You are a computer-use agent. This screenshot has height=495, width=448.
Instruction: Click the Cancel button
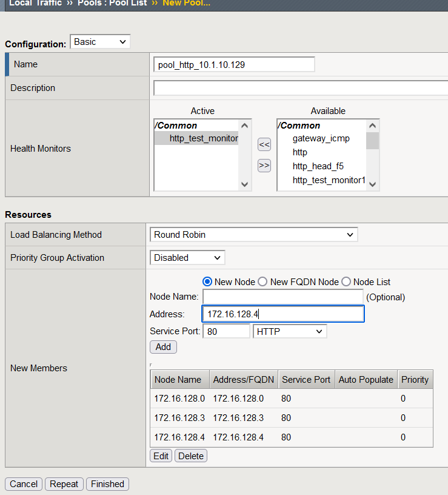(24, 484)
